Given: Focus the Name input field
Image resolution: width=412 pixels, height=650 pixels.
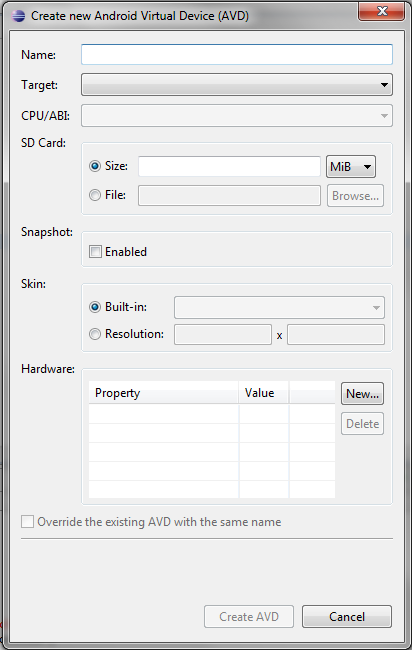Looking at the screenshot, I should pos(237,54).
